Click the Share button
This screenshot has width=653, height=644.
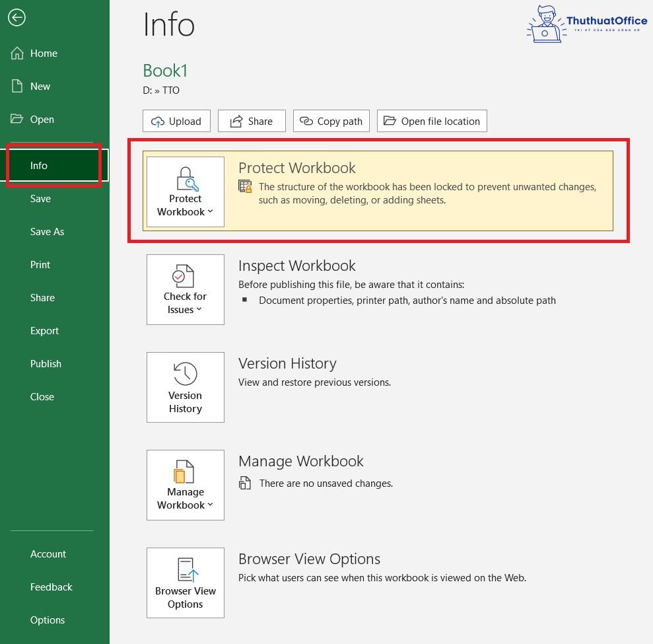[252, 121]
